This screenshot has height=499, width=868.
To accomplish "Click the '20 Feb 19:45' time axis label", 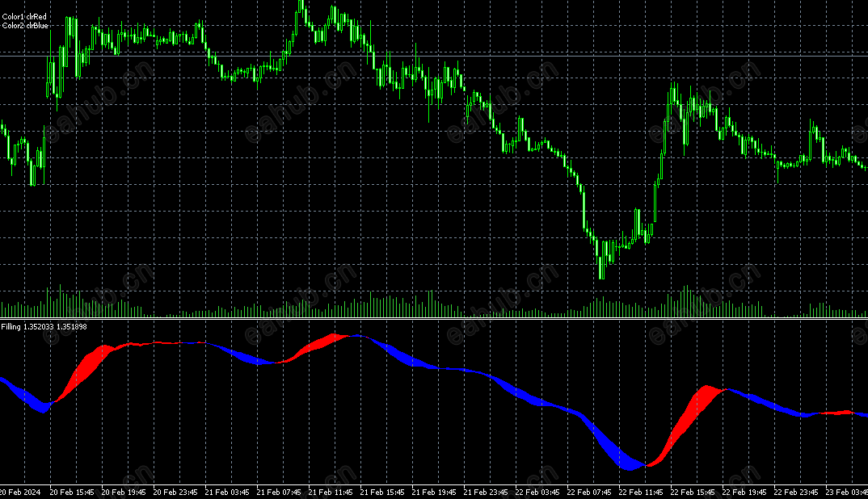I will (124, 493).
